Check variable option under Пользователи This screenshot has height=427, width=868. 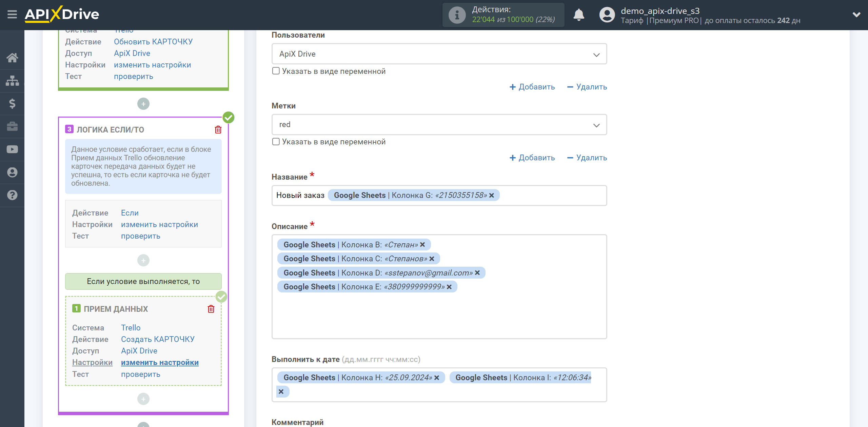(x=276, y=71)
